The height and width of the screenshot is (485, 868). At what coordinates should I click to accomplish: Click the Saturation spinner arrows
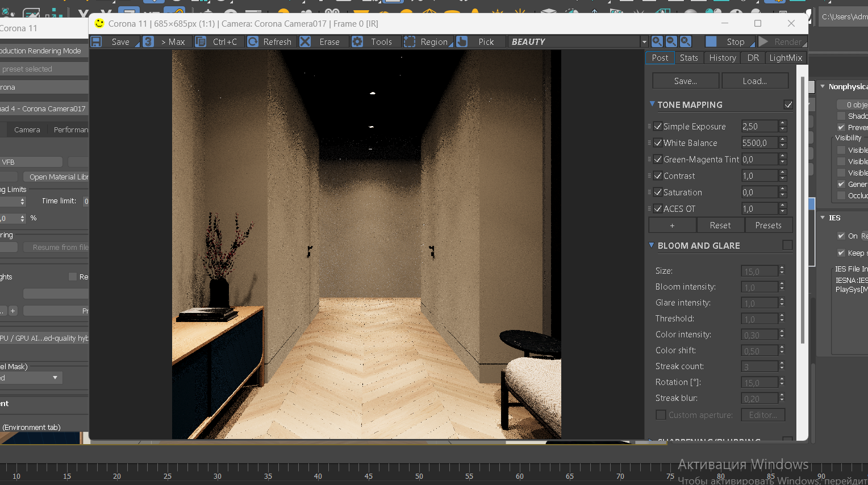pos(783,192)
